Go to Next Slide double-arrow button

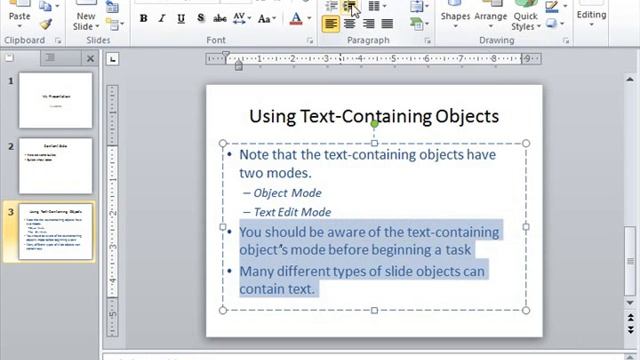pyautogui.click(x=630, y=329)
